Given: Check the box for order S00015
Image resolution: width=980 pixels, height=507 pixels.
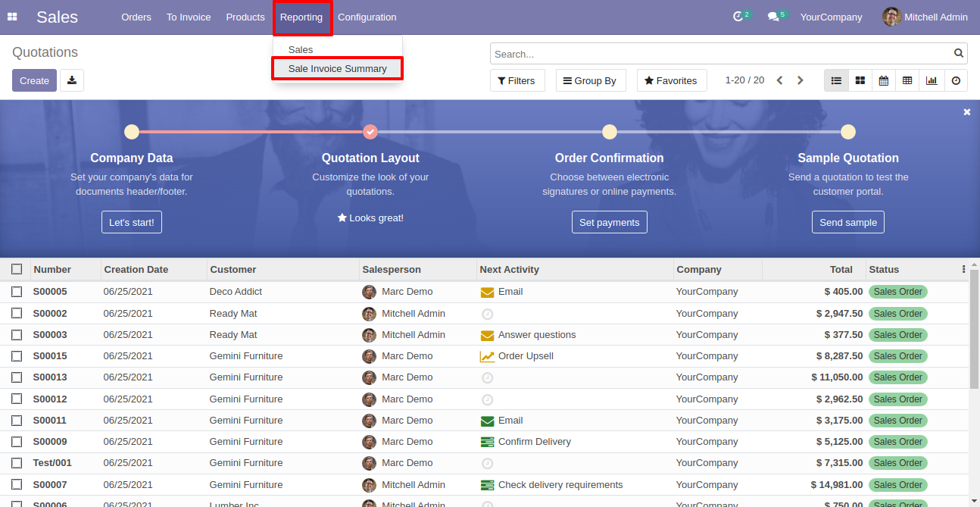Looking at the screenshot, I should [17, 355].
